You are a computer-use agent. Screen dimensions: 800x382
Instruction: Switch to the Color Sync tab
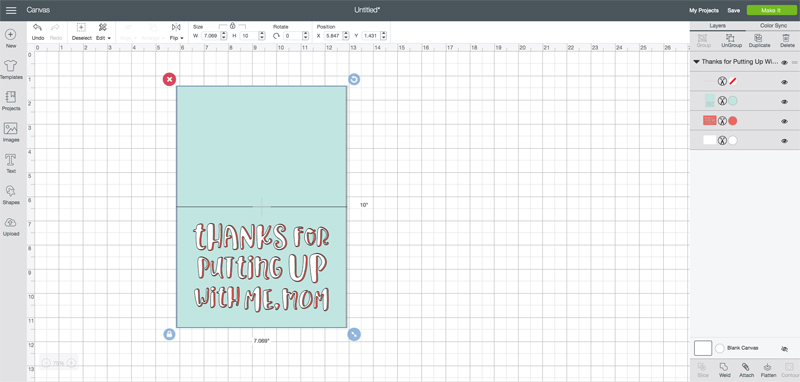(773, 26)
